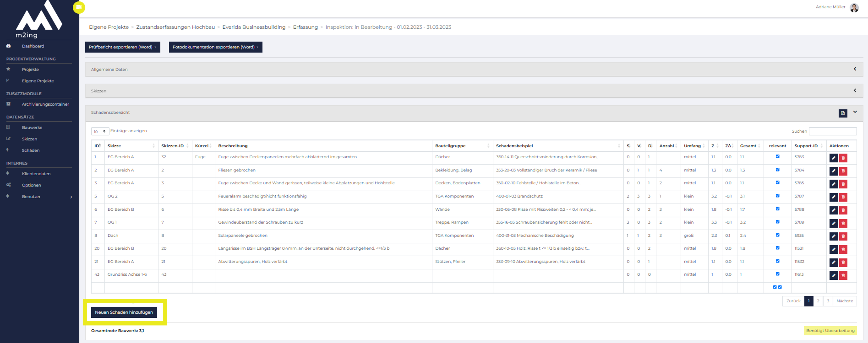Open the entries-per-page selector showing 10
The height and width of the screenshot is (343, 868).
click(x=100, y=131)
